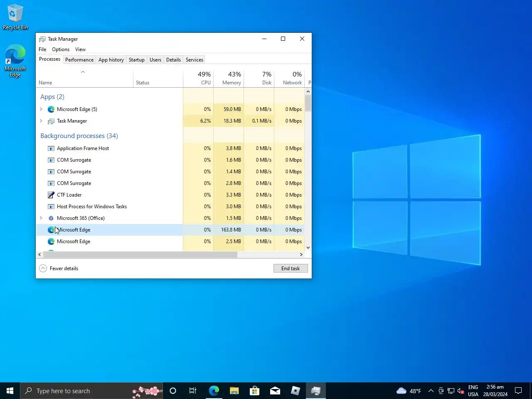Expand the Microsoft 365 (Office) process
This screenshot has height=399, width=532.
tap(41, 218)
